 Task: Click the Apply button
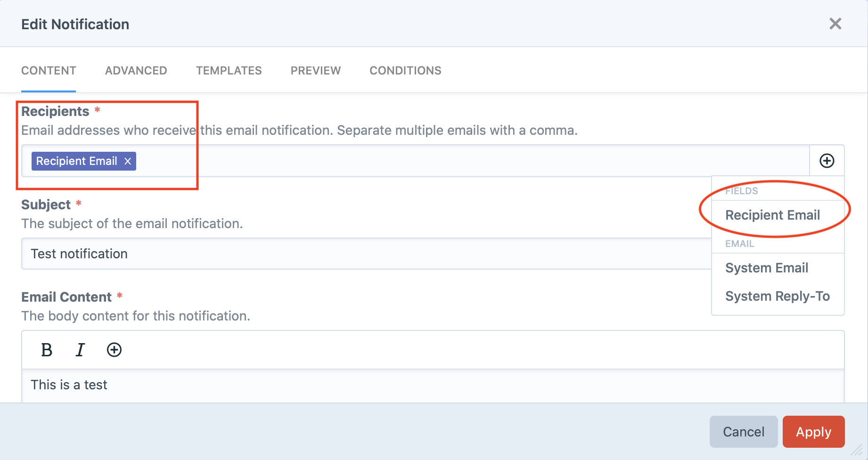coord(813,431)
